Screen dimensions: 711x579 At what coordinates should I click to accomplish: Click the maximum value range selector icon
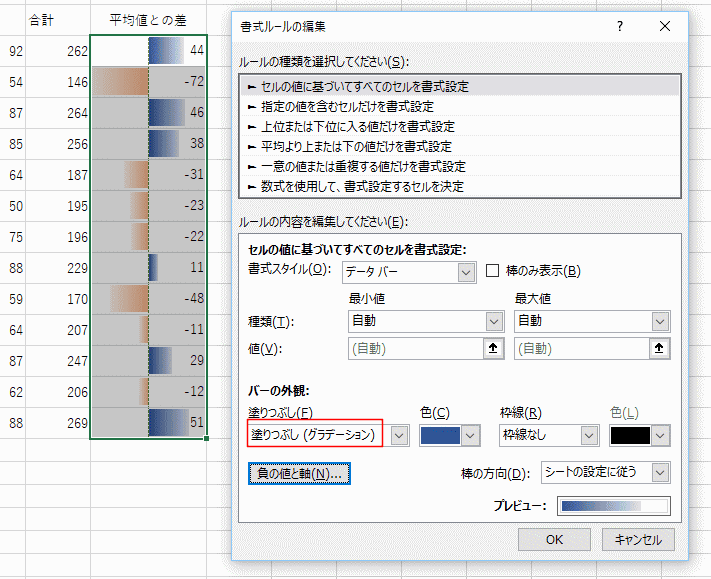tap(659, 349)
